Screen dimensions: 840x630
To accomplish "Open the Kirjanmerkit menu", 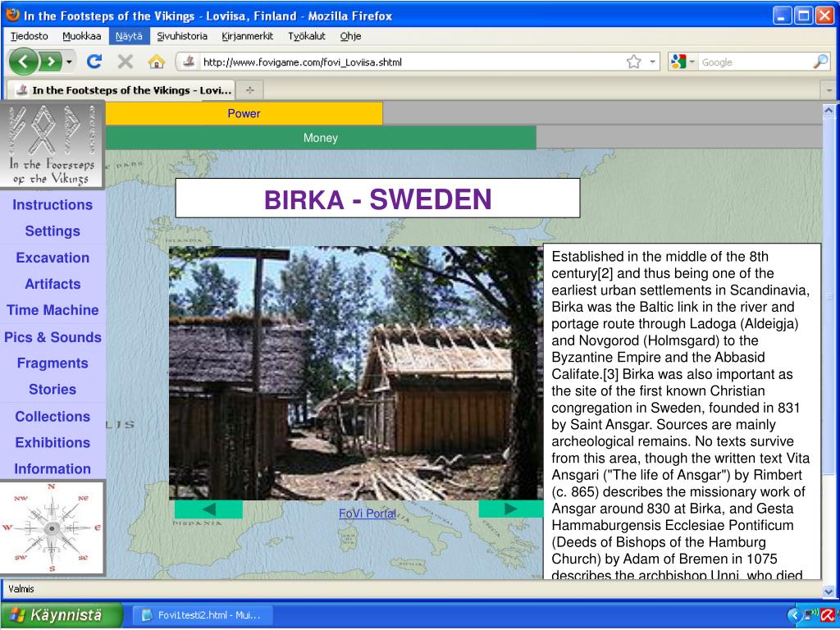I will (248, 36).
